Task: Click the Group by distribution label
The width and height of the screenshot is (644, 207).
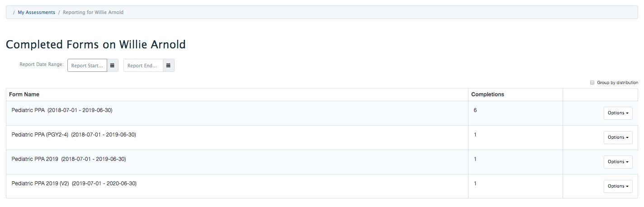Action: [x=617, y=83]
